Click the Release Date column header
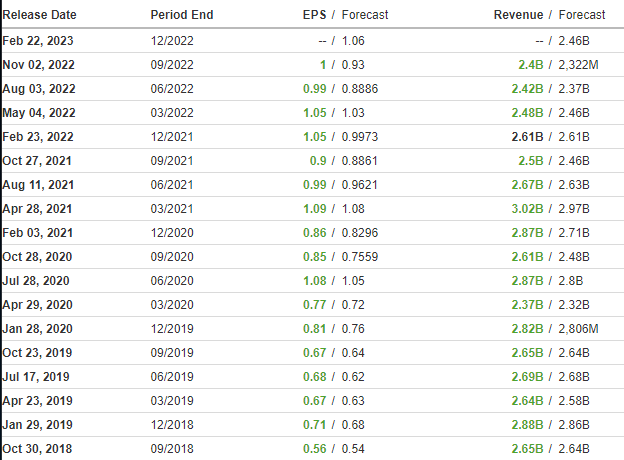The image size is (624, 460). click(x=39, y=15)
